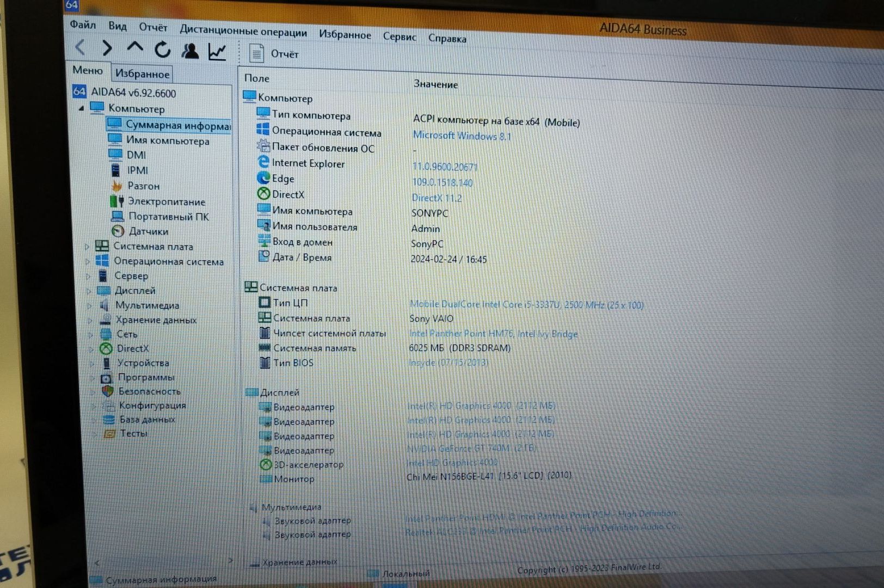
Task: Select Датчики sensor item in tree
Action: tap(148, 231)
